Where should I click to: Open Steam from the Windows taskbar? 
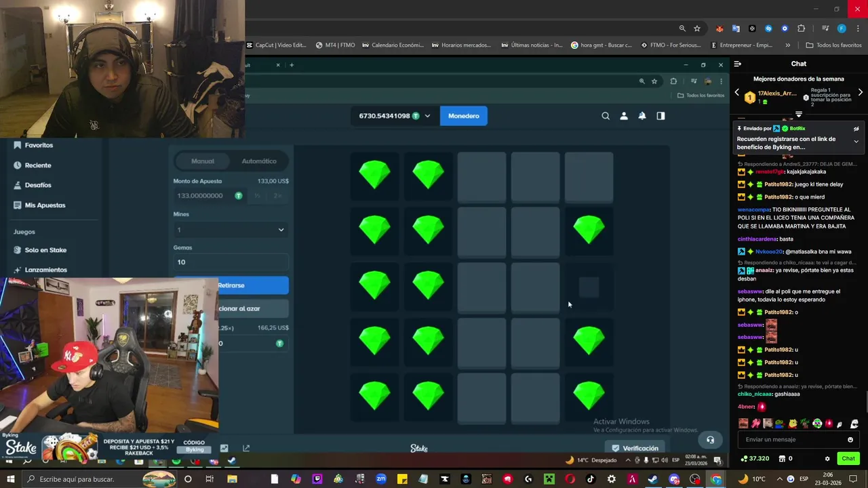coord(653,479)
